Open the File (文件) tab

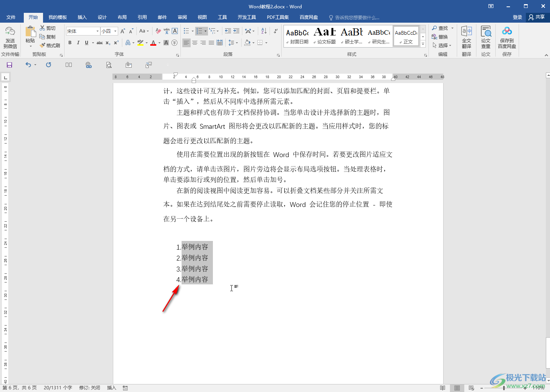pyautogui.click(x=11, y=17)
